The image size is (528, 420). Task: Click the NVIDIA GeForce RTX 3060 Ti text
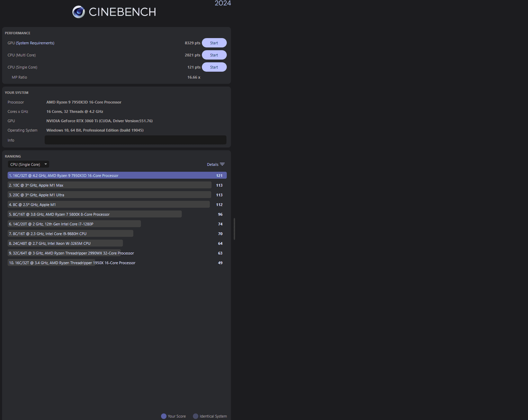tap(99, 121)
